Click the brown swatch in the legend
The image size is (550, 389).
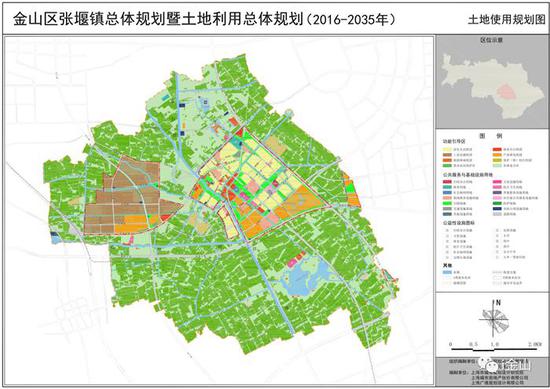[x=447, y=155]
